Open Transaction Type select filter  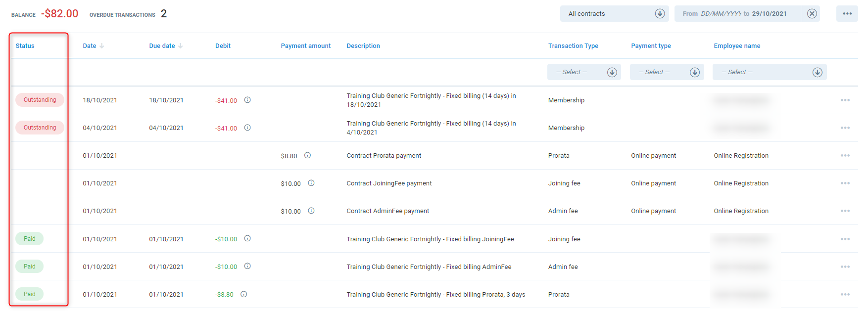[584, 72]
